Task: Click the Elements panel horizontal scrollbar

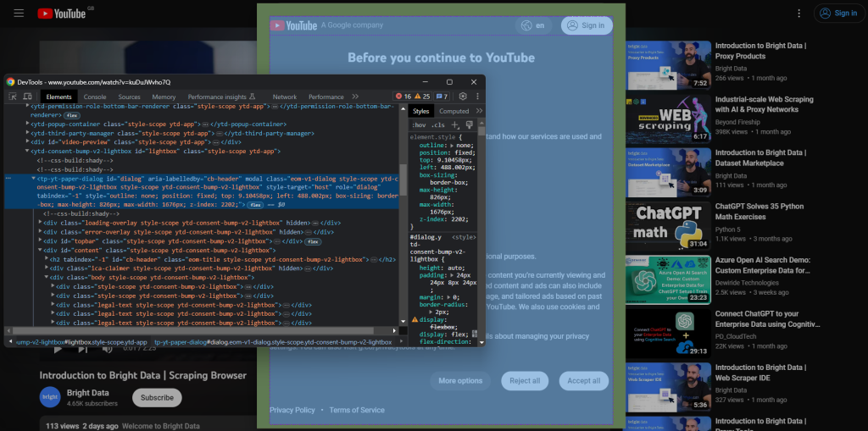Action: pos(202,330)
